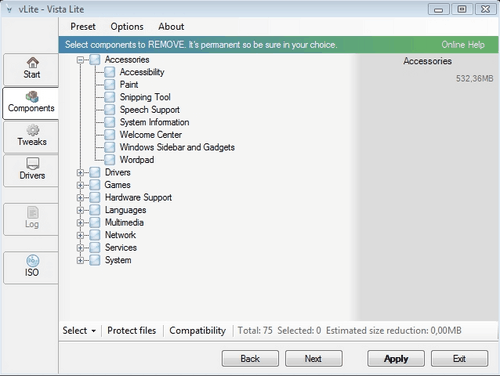
Task: Toggle the Wordpad checkbox
Action: pos(110,160)
